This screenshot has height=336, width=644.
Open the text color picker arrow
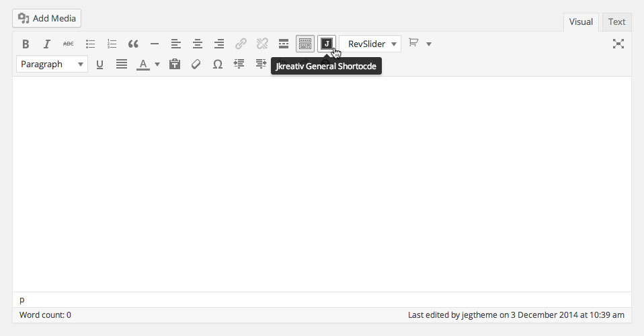point(157,65)
